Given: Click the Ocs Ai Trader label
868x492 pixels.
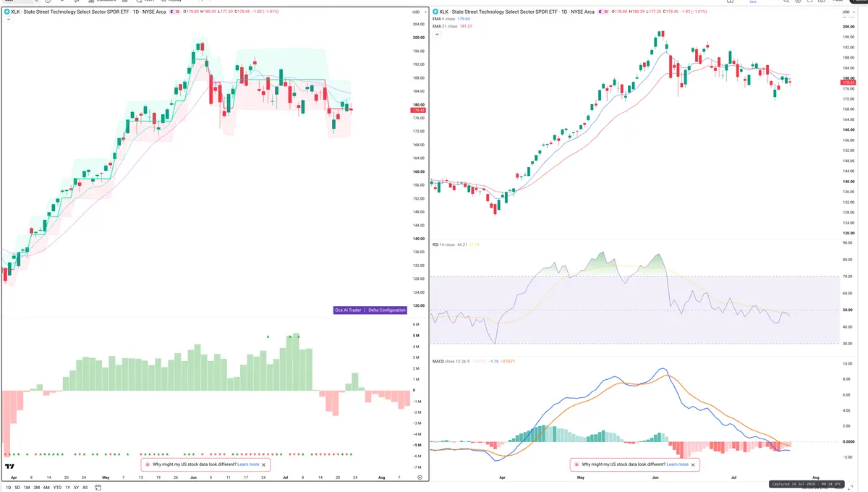Looking at the screenshot, I should point(348,310).
